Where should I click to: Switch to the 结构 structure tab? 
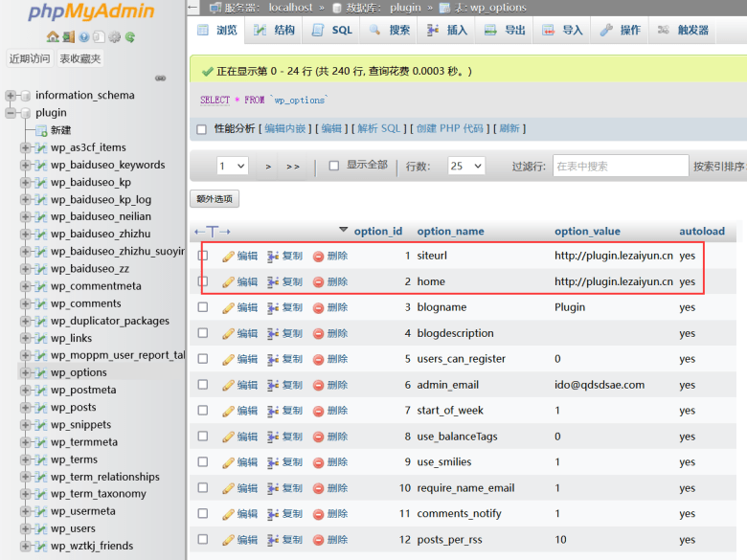[275, 31]
